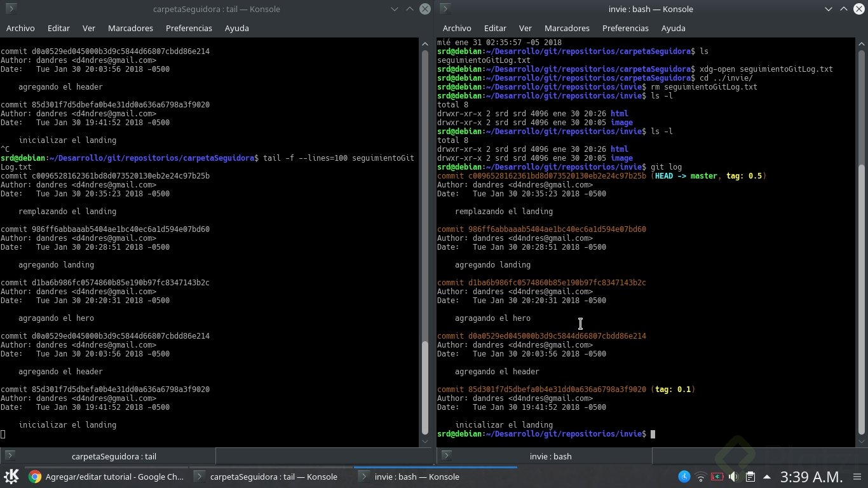Click the scrollbar handle in carpetaSeguidora terminal
The width and height of the screenshot is (868, 488).
pos(425,387)
